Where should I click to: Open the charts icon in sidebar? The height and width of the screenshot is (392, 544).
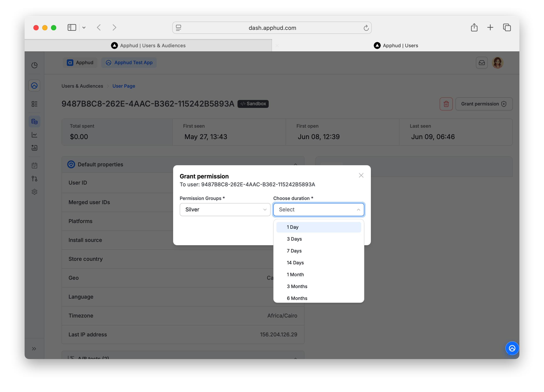34,135
